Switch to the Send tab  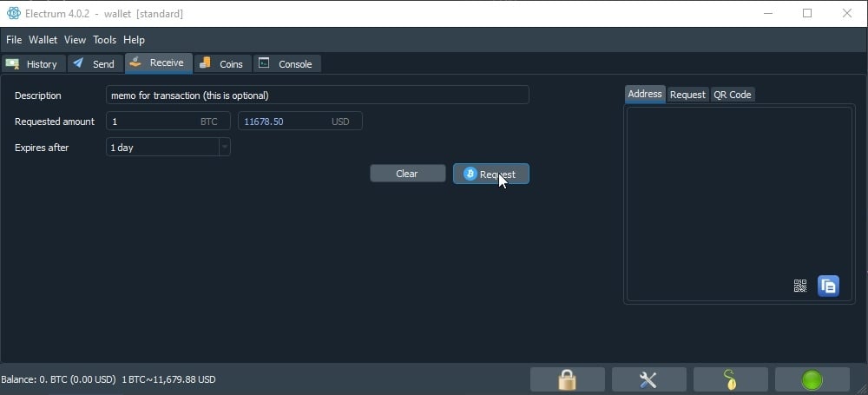[95, 63]
